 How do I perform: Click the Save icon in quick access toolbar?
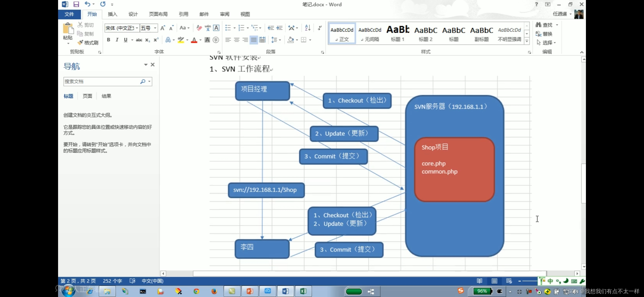pos(76,4)
